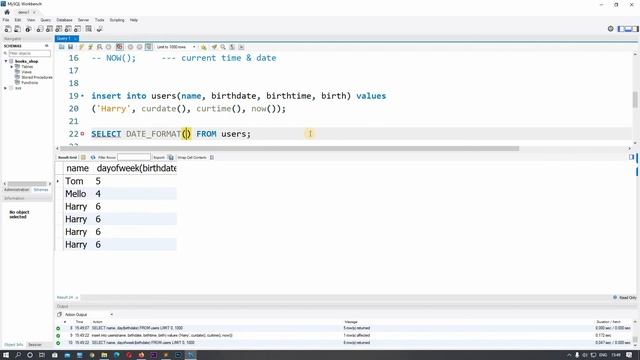Open a script file in query editor
Image resolution: width=640 pixels, height=360 pixels.
62,47
